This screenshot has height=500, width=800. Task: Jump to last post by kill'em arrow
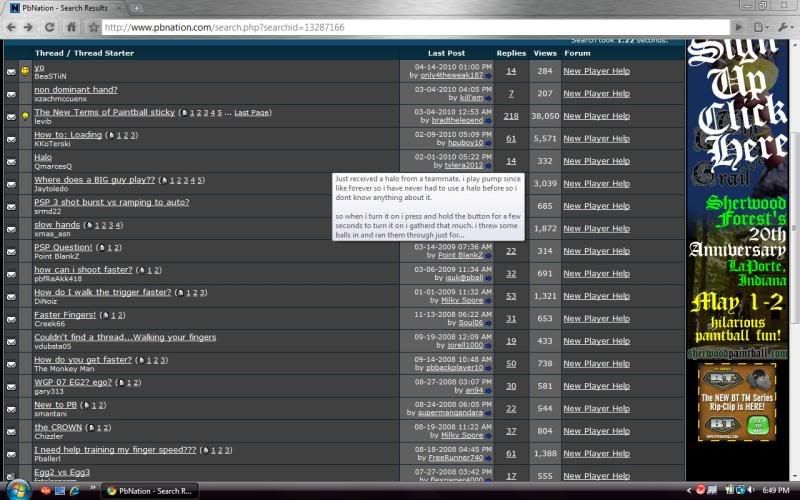488,98
